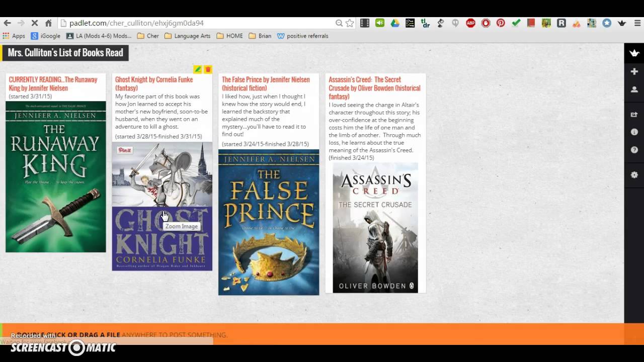Click The False Prince post title

pyautogui.click(x=266, y=84)
